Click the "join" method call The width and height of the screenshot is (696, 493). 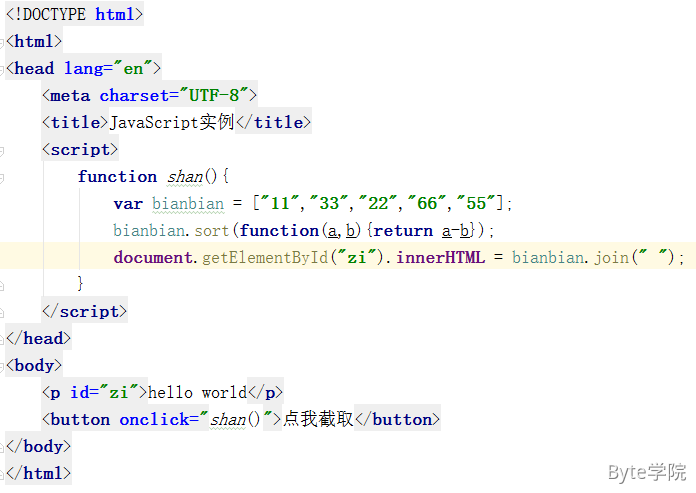coord(612,257)
